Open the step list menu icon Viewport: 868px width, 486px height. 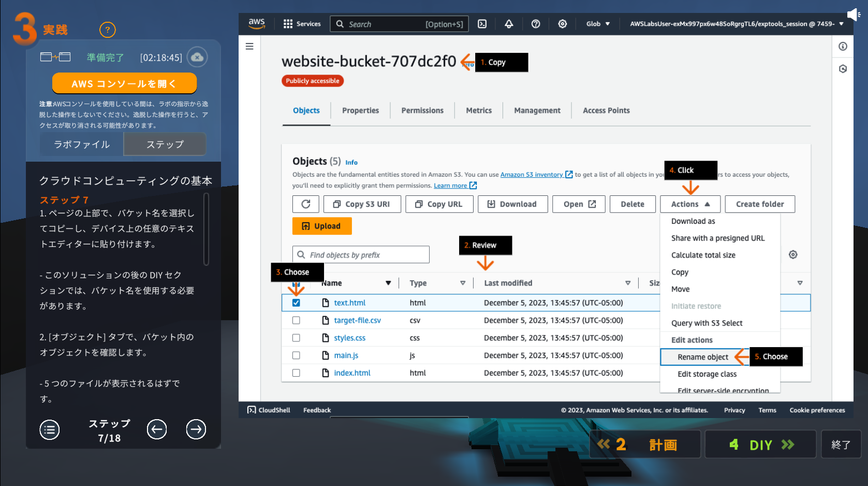tap(50, 430)
